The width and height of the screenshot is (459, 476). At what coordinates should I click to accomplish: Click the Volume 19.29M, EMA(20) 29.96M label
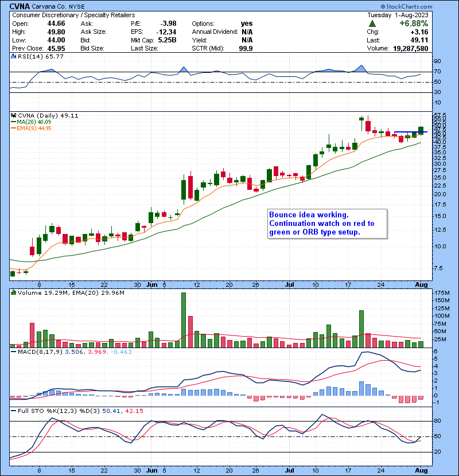point(71,293)
